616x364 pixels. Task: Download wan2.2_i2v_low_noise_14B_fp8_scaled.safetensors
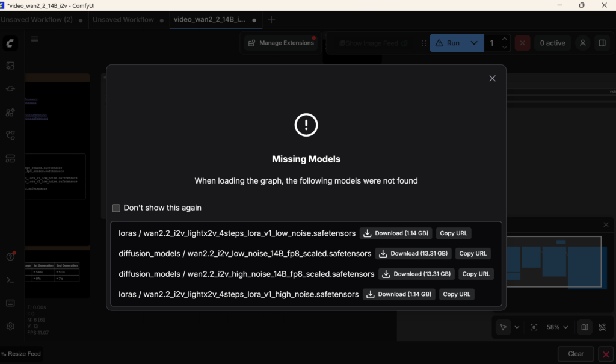413,253
